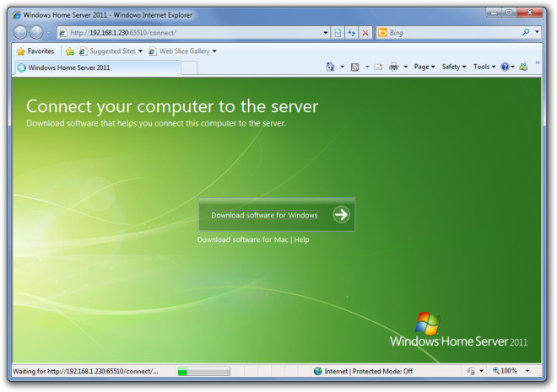Viewport: 557px width, 392px height.
Task: Click the search magnifier icon
Action: pyautogui.click(x=526, y=32)
